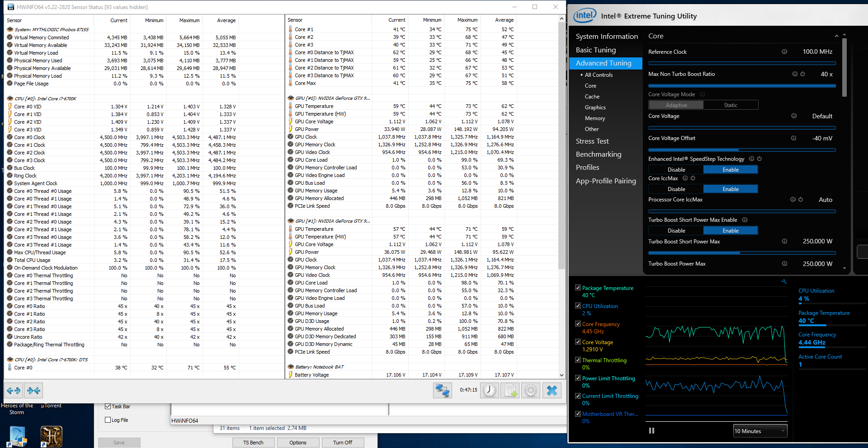Toggle Core Voltage graph checkbox
The image size is (868, 448).
(578, 342)
